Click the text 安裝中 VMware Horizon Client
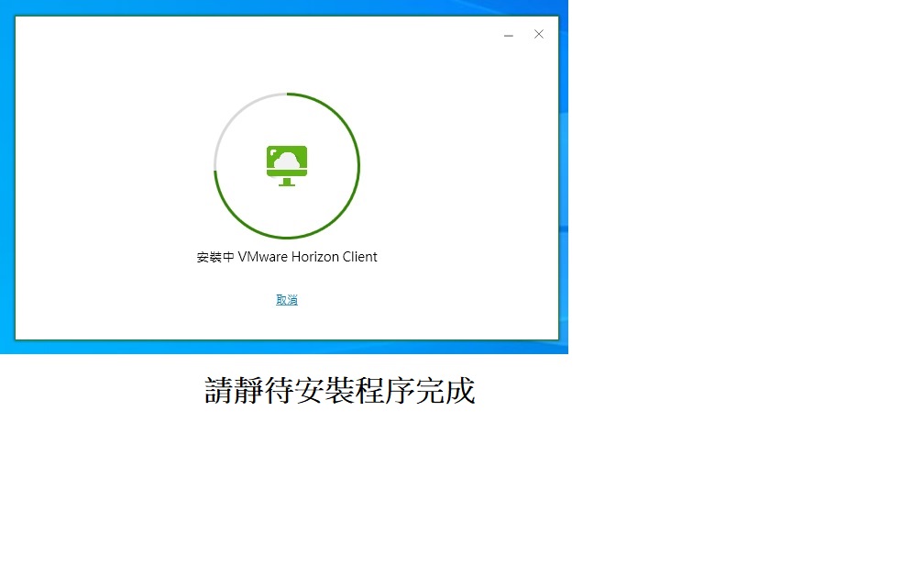The height and width of the screenshot is (578, 924). tap(287, 257)
